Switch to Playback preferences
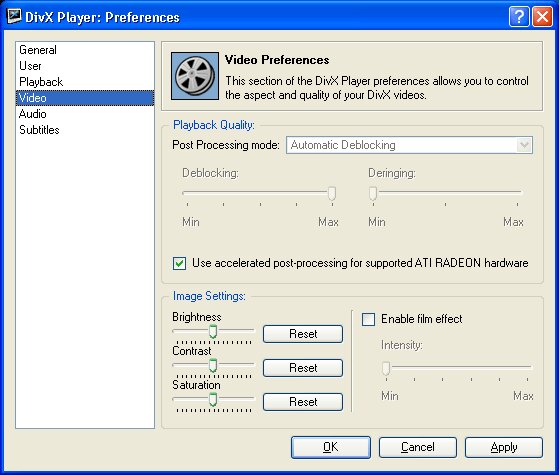The image size is (559, 475). 41,82
